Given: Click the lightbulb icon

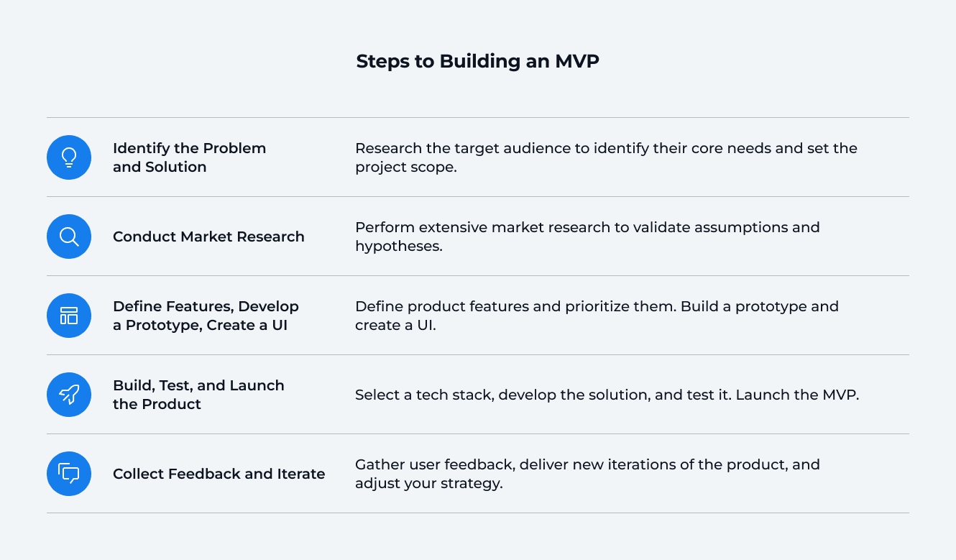Looking at the screenshot, I should point(69,157).
